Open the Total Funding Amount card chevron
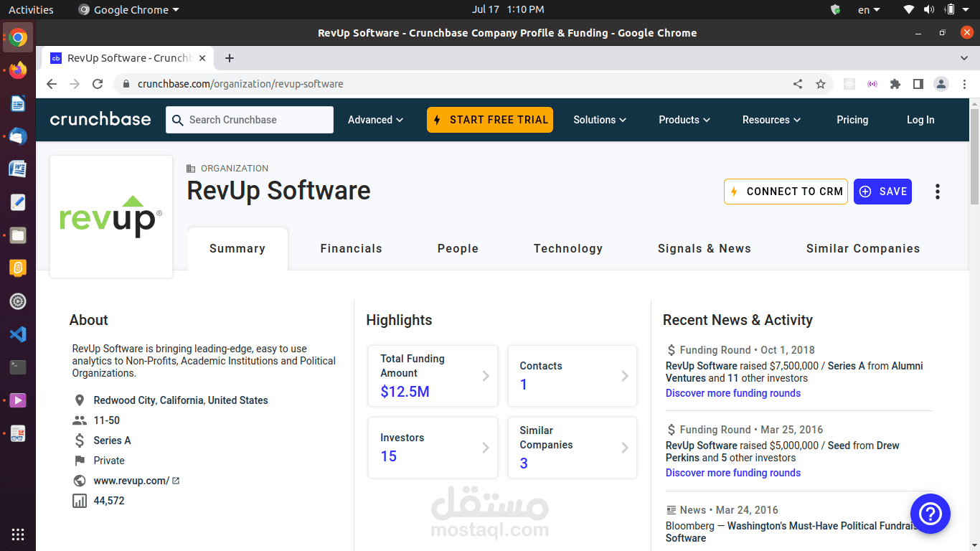The height and width of the screenshot is (551, 980). click(x=486, y=376)
